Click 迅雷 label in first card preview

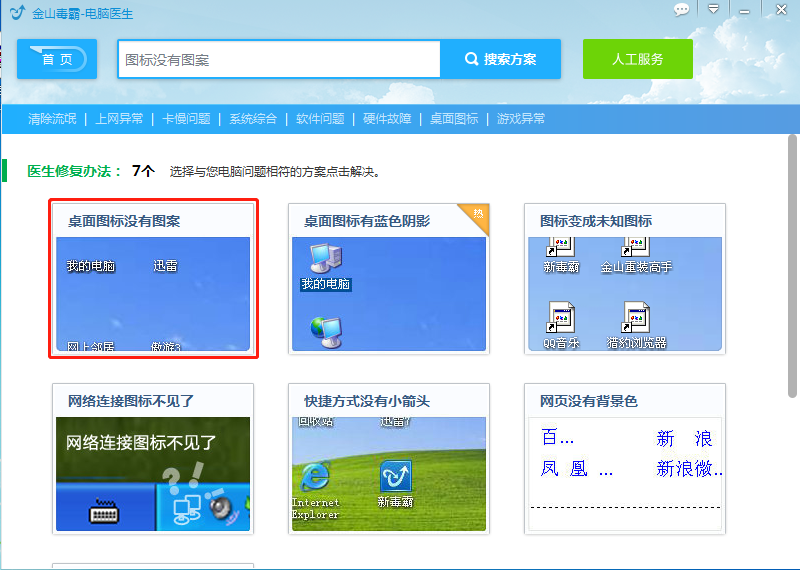165,266
